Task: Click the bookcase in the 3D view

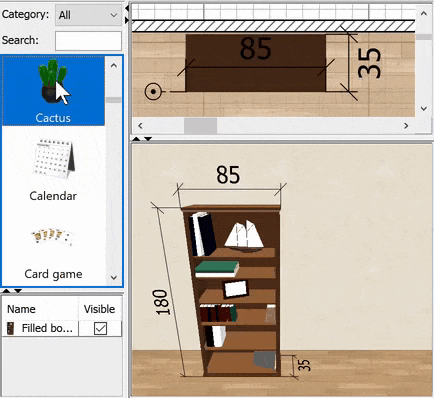Action: click(231, 291)
